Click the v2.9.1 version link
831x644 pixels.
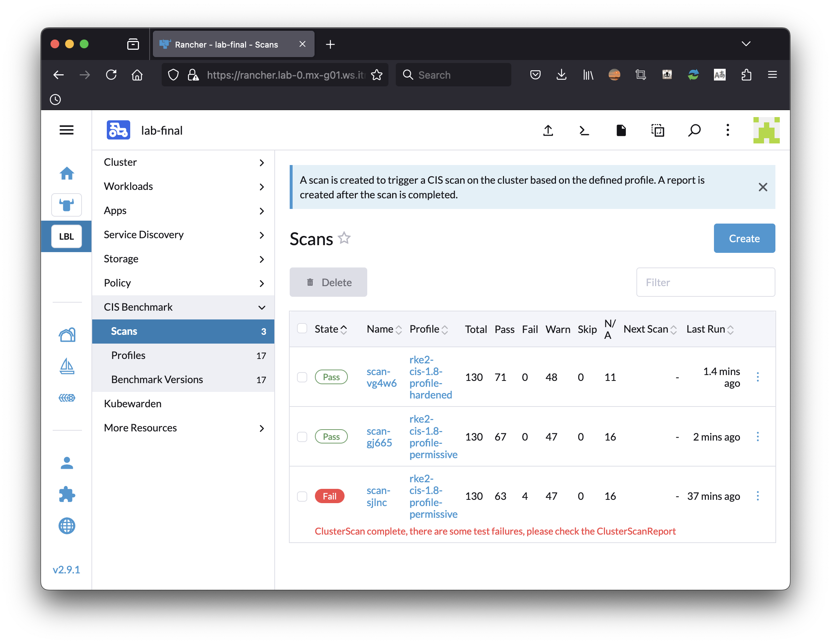point(66,570)
